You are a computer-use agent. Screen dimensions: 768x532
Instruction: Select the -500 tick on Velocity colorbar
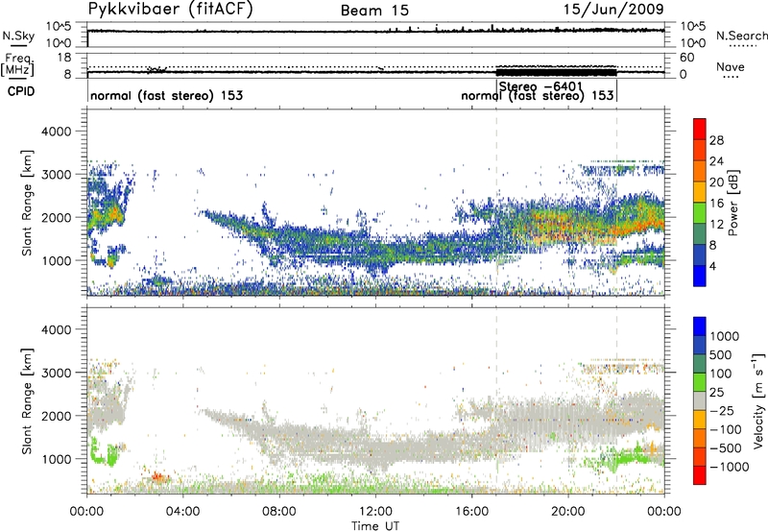point(726,448)
